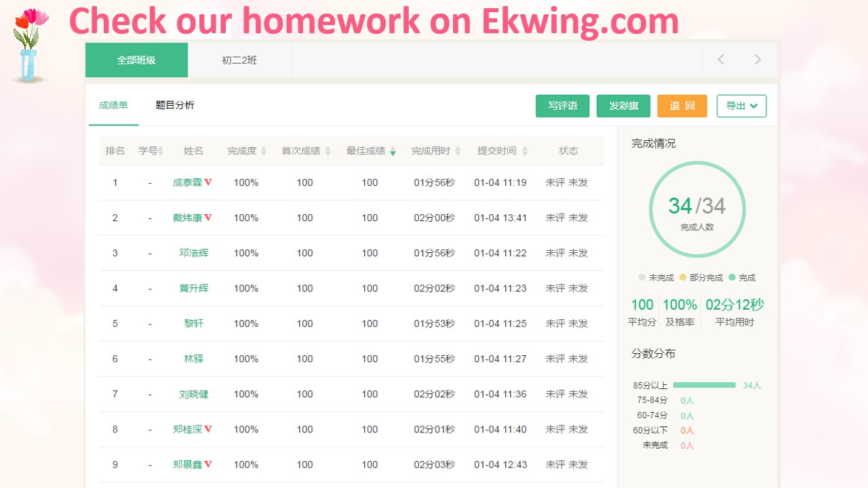Click the orange 退回 button
Screen dimensions: 868x488
(x=682, y=106)
